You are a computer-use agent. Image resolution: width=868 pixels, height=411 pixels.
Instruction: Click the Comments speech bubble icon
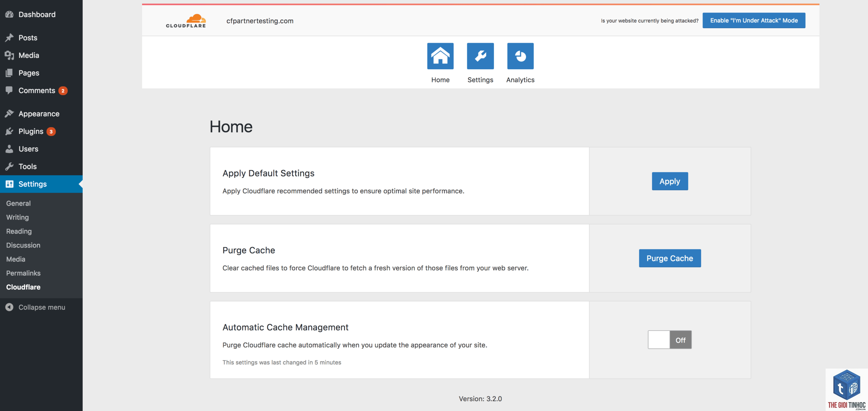click(9, 90)
